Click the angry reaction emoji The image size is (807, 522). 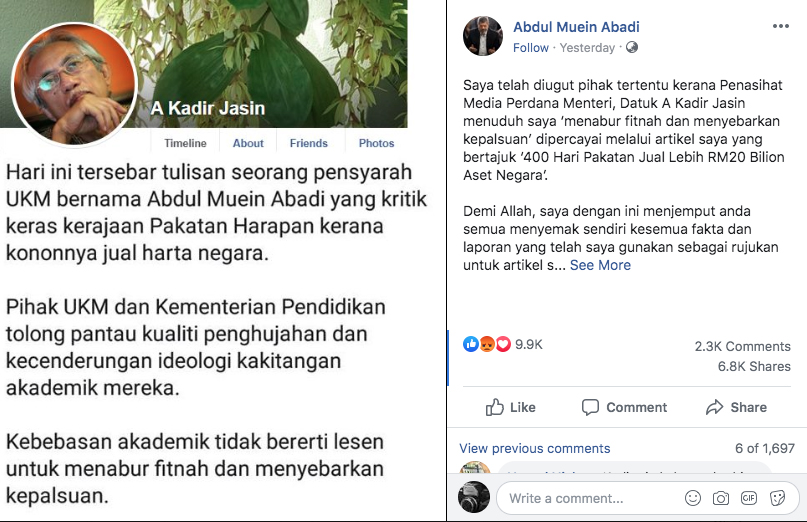487,344
